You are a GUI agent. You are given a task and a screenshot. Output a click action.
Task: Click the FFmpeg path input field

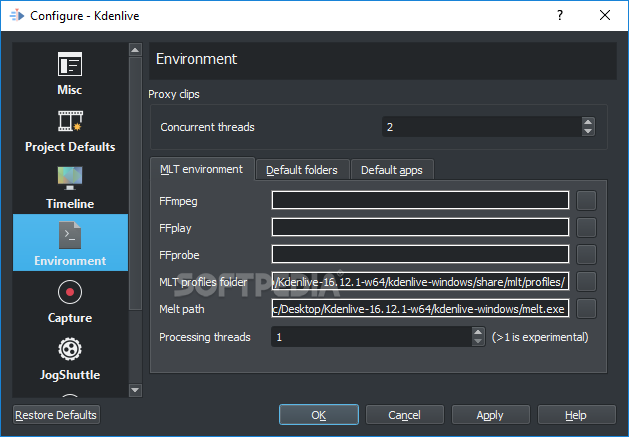click(x=420, y=200)
